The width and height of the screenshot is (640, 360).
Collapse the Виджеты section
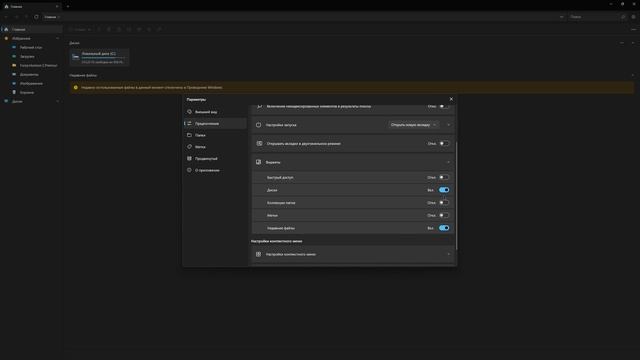click(x=449, y=162)
